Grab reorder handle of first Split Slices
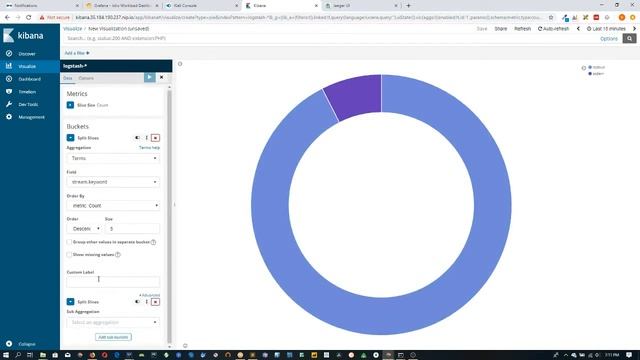 point(147,138)
